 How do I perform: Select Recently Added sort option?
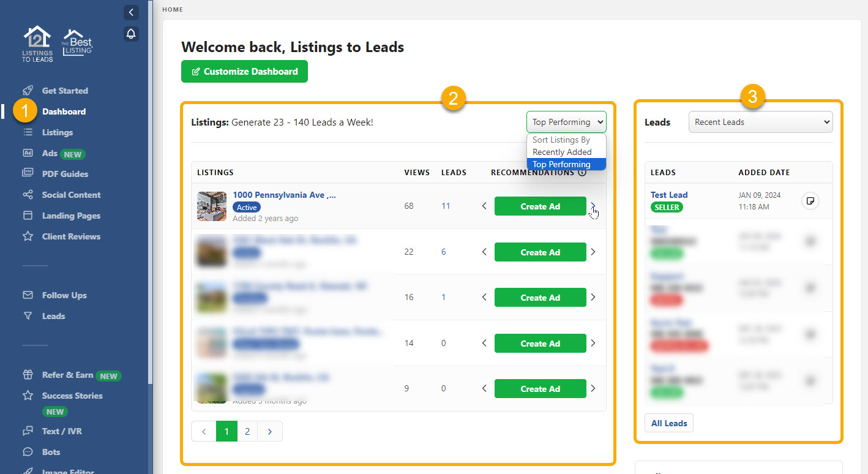(x=562, y=152)
